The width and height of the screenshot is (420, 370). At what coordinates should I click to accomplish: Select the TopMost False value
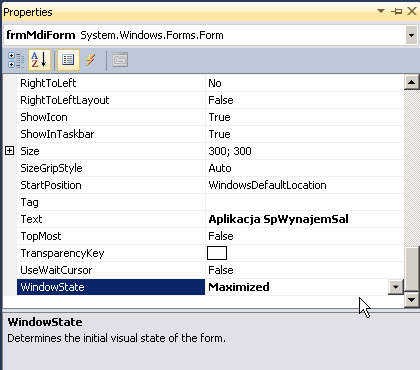pos(221,236)
